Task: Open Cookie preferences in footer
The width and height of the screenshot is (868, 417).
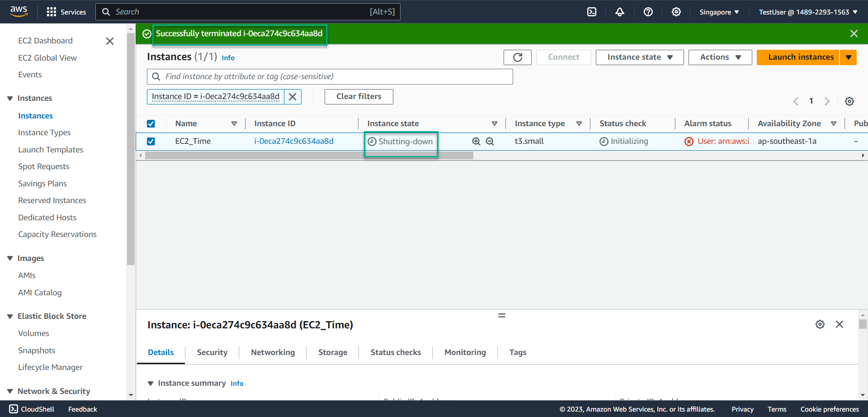Action: (x=830, y=409)
